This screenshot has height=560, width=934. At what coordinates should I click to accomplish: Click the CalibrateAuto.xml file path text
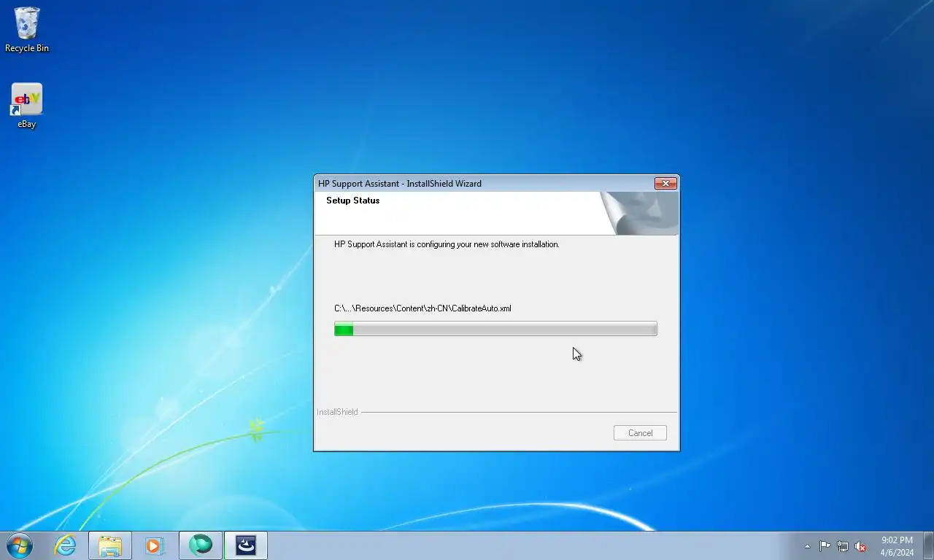pos(422,308)
